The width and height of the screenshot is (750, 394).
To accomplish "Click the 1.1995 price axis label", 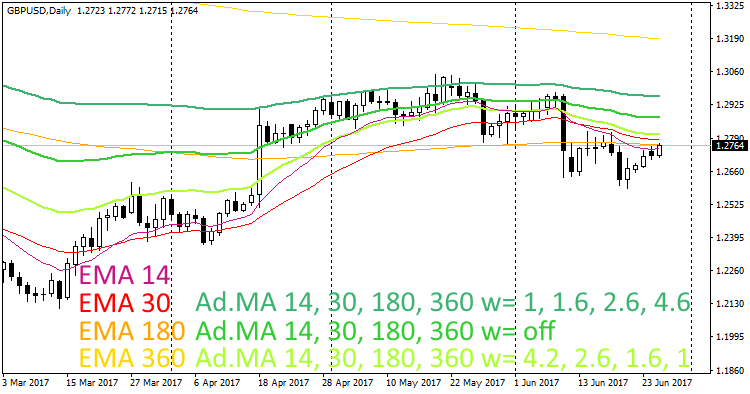I will tap(730, 337).
